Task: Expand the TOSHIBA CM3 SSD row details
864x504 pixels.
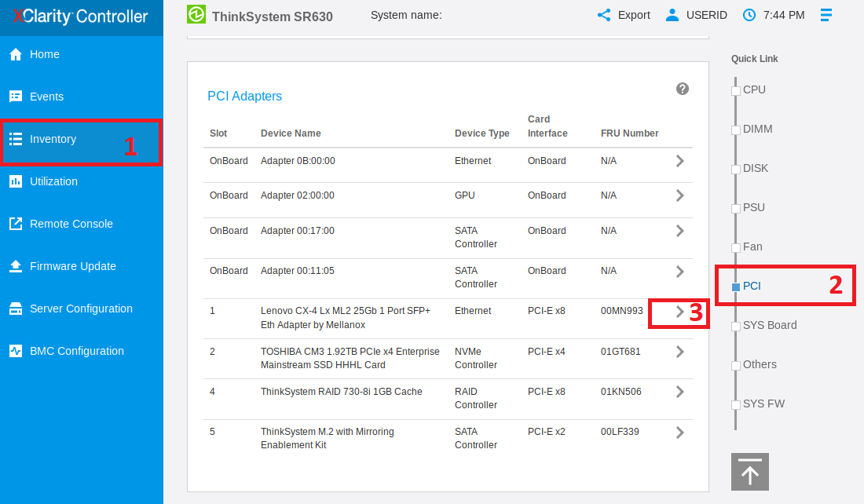Action: pos(679,352)
